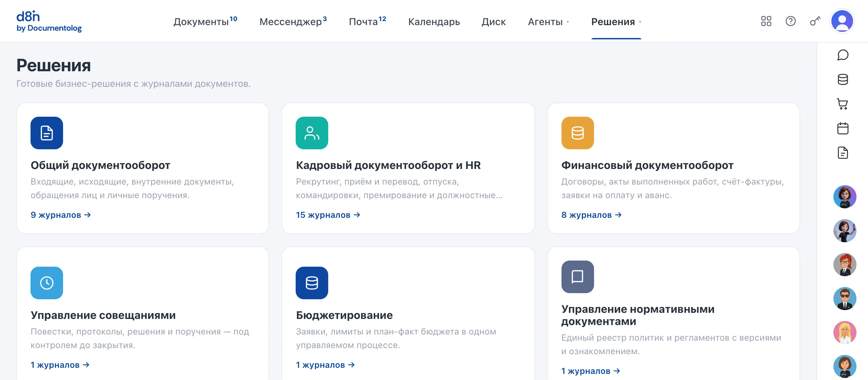Click the 'Общий документооборот' card title

(x=100, y=165)
